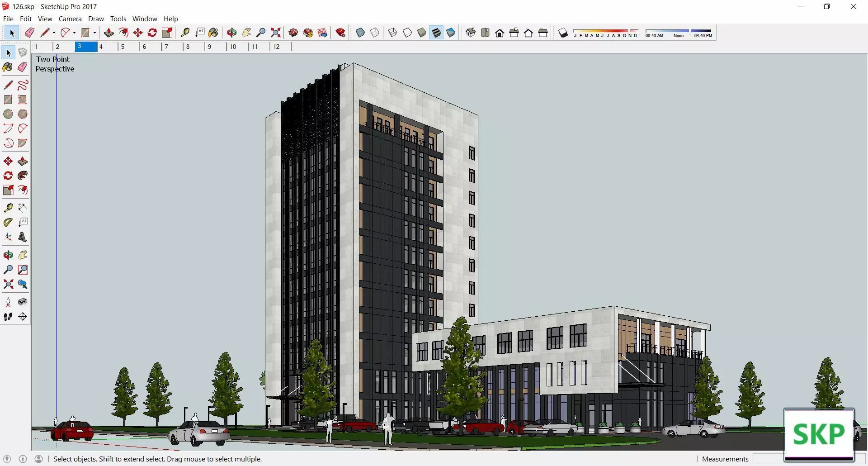Pick the Pie tool in the left toolbar
The width and height of the screenshot is (868, 466).
(x=23, y=143)
